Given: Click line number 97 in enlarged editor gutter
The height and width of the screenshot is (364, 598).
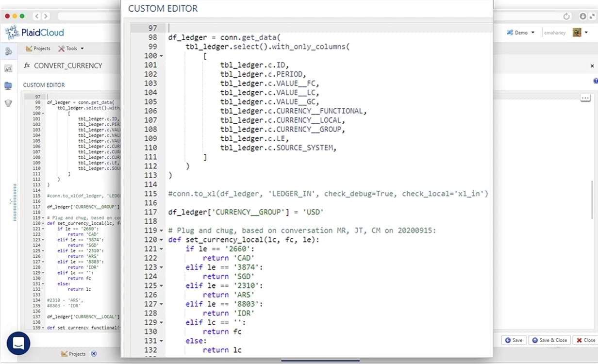Looking at the screenshot, I should [x=152, y=28].
